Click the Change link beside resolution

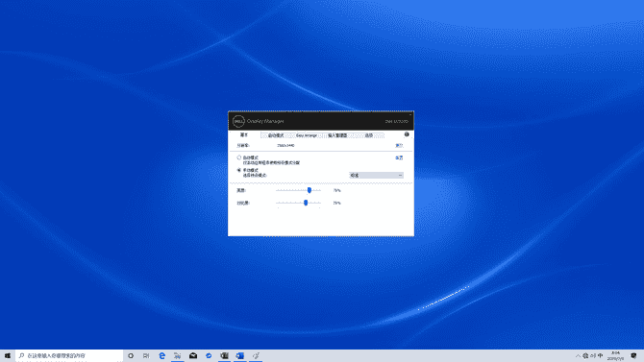[x=398, y=145]
